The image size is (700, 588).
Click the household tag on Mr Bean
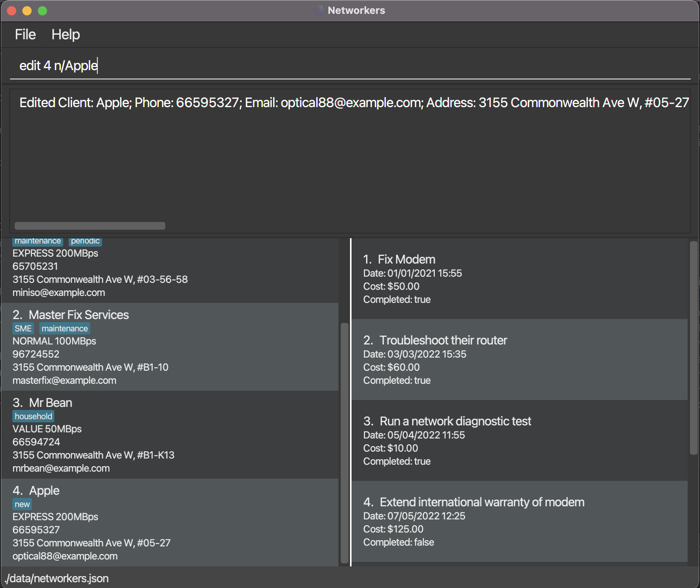[34, 416]
